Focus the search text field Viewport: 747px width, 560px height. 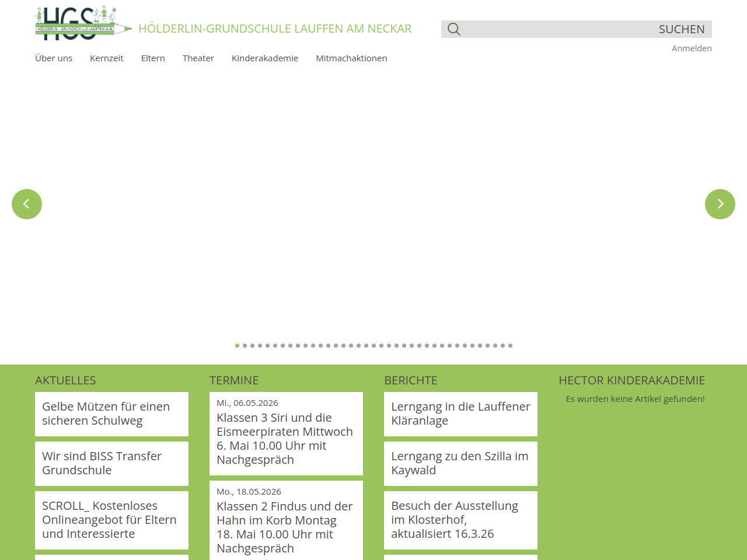coord(554,29)
